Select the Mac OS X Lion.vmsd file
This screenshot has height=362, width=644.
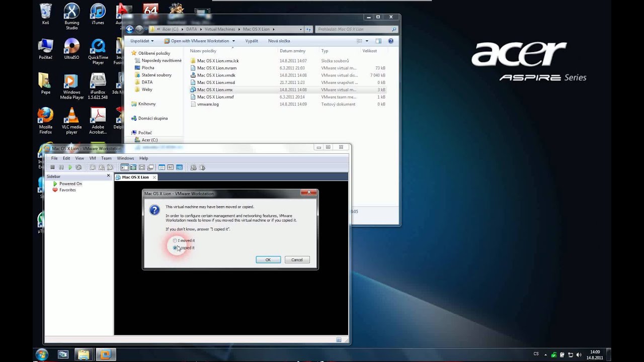(212, 82)
